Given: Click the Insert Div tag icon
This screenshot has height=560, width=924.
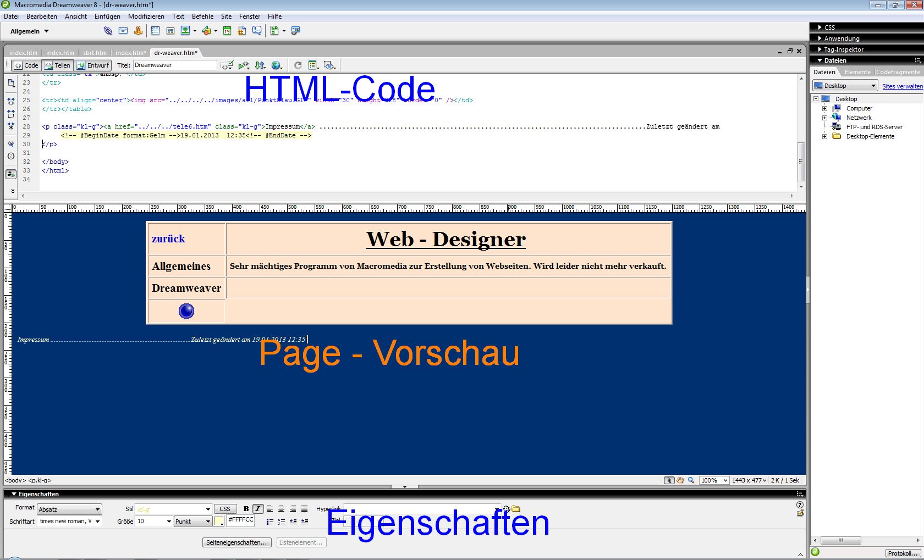Looking at the screenshot, I should click(x=170, y=31).
